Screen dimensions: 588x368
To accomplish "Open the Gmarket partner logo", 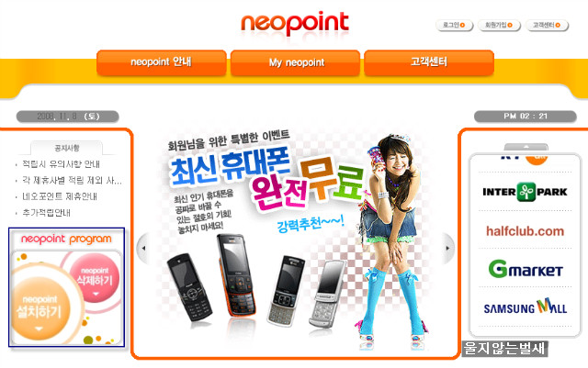I will (526, 269).
